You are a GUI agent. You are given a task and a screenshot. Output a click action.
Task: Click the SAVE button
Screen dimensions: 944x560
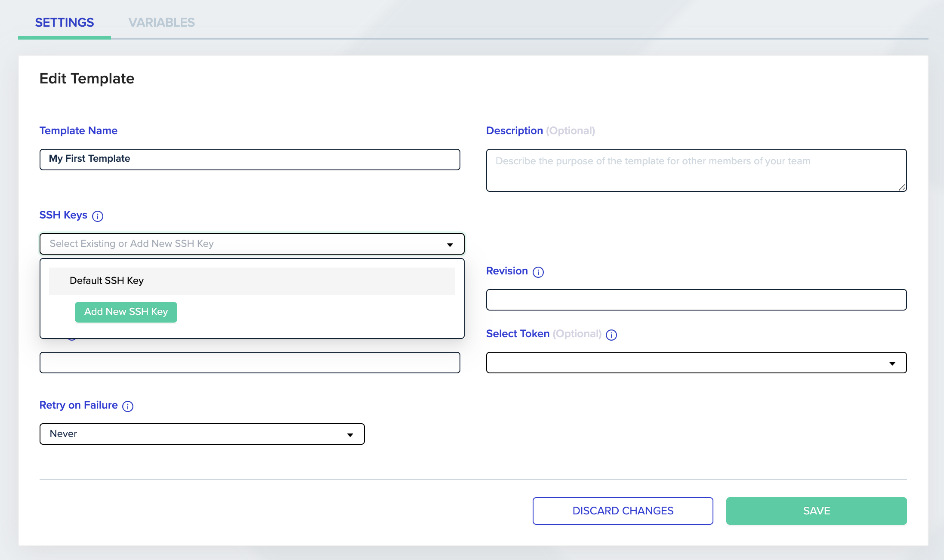pyautogui.click(x=816, y=511)
